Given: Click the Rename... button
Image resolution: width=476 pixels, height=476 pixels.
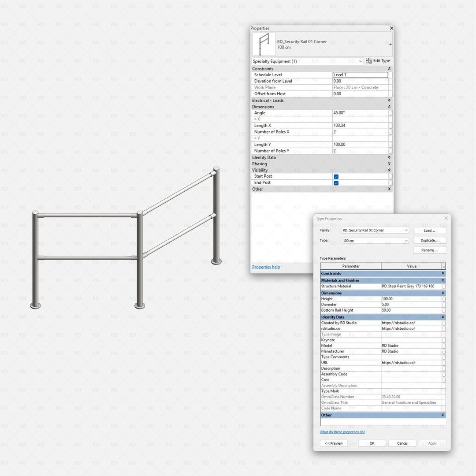Looking at the screenshot, I should [x=430, y=250].
